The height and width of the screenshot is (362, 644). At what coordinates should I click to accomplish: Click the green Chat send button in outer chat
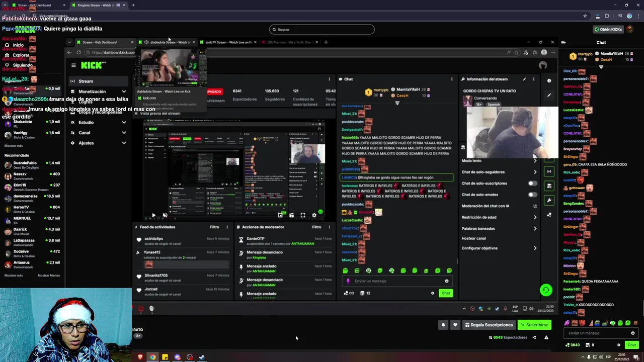point(632,345)
